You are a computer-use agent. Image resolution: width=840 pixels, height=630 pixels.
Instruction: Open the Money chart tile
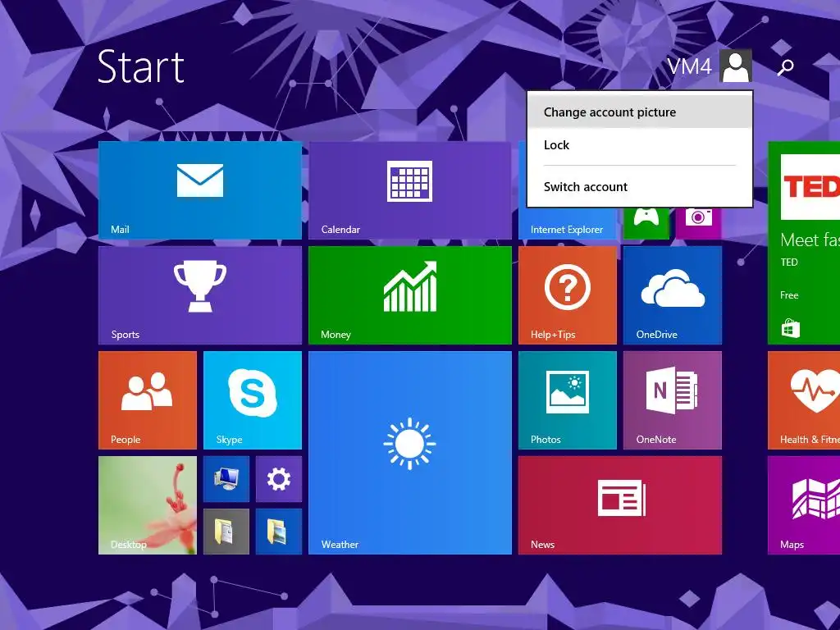coord(410,295)
